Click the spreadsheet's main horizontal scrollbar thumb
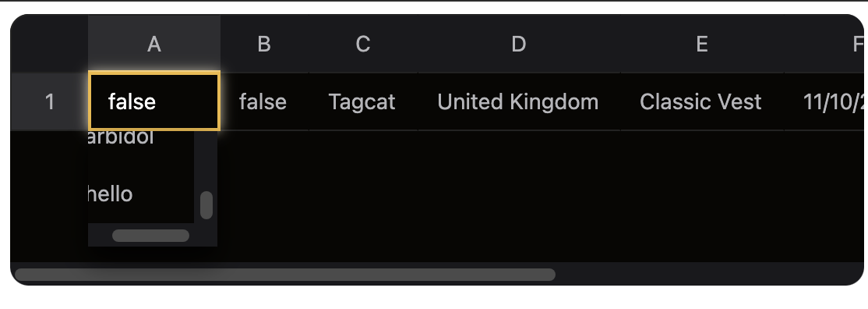Screen dimensions: 868x309 click(285, 275)
